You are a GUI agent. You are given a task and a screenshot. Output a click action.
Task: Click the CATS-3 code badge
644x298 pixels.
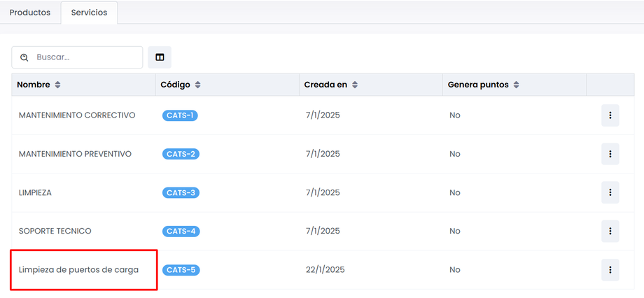point(181,192)
